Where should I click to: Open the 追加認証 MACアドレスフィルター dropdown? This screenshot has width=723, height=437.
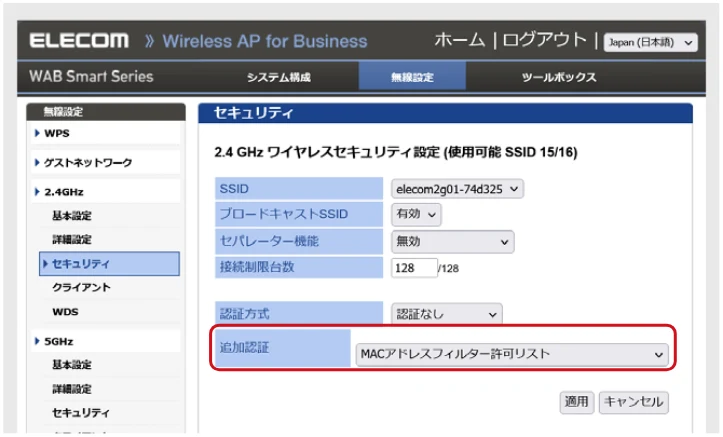(512, 354)
